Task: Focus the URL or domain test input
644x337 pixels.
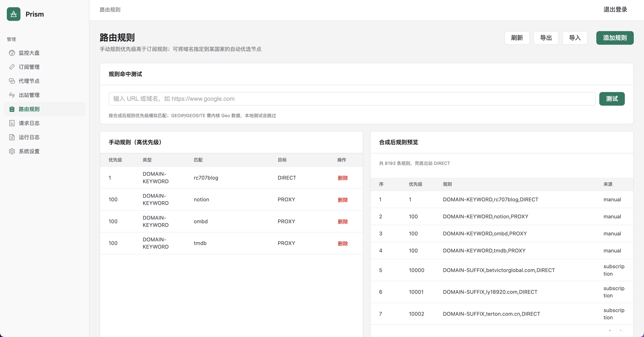Action: [x=352, y=99]
